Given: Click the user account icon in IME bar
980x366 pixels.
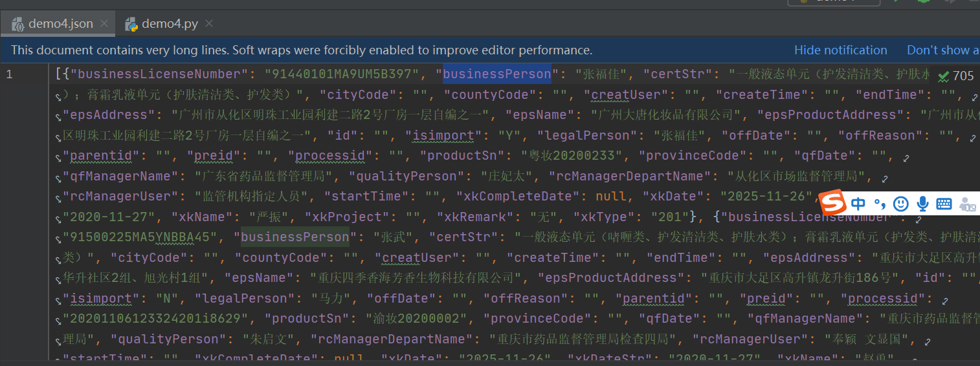Looking at the screenshot, I should [x=968, y=204].
